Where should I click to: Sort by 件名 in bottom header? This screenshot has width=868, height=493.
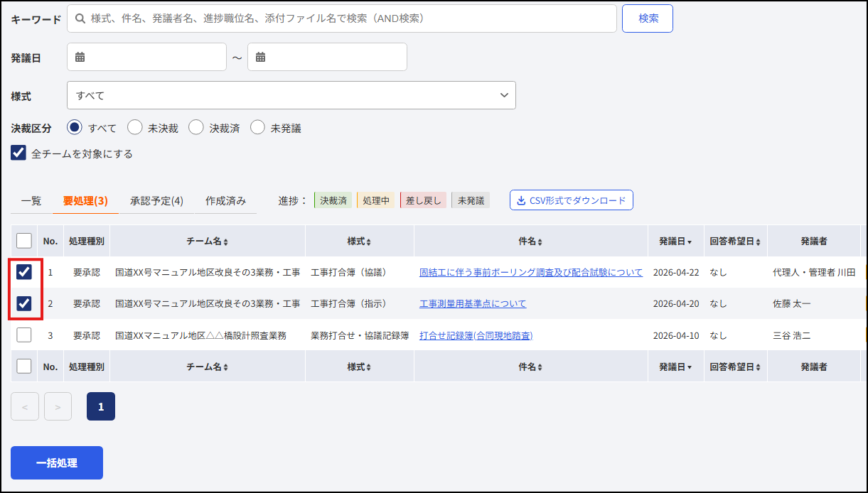(531, 367)
